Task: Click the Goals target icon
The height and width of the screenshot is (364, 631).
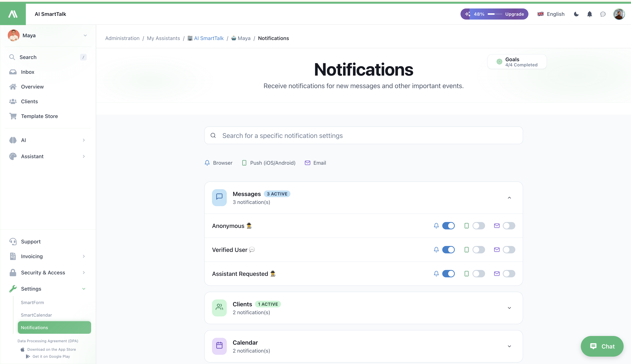Action: point(499,62)
